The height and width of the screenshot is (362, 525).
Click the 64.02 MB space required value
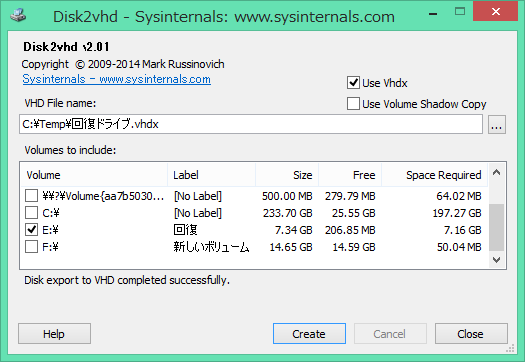pos(459,196)
